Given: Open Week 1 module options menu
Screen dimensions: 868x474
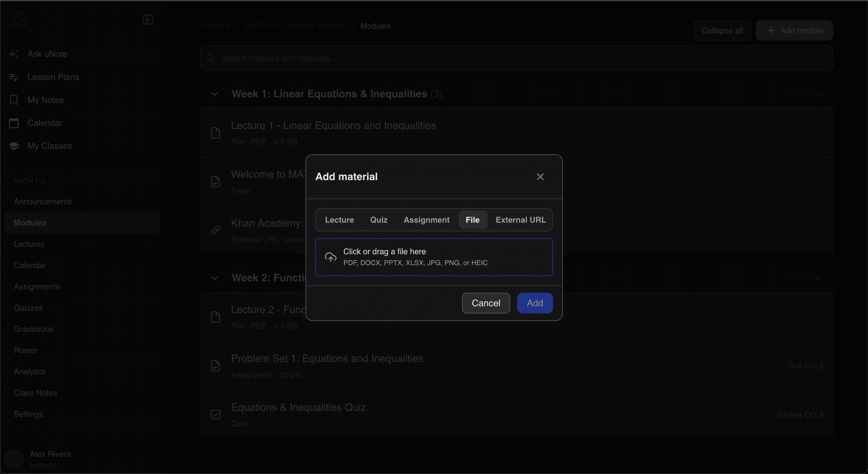Looking at the screenshot, I should 817,94.
